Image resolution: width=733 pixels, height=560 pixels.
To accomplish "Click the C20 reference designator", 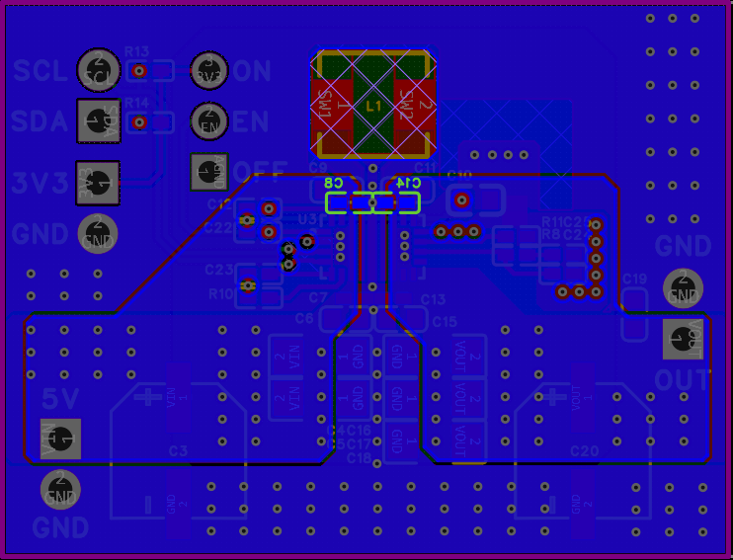I will pyautogui.click(x=585, y=451).
